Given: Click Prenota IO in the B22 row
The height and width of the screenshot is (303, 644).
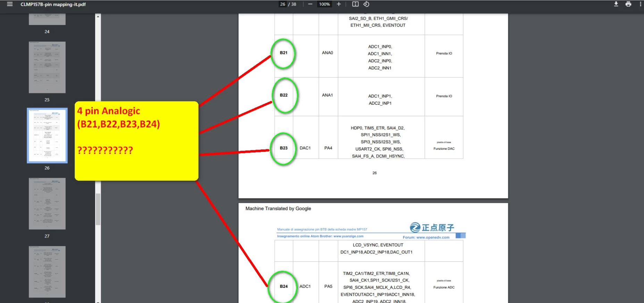Looking at the screenshot, I should point(444,96).
